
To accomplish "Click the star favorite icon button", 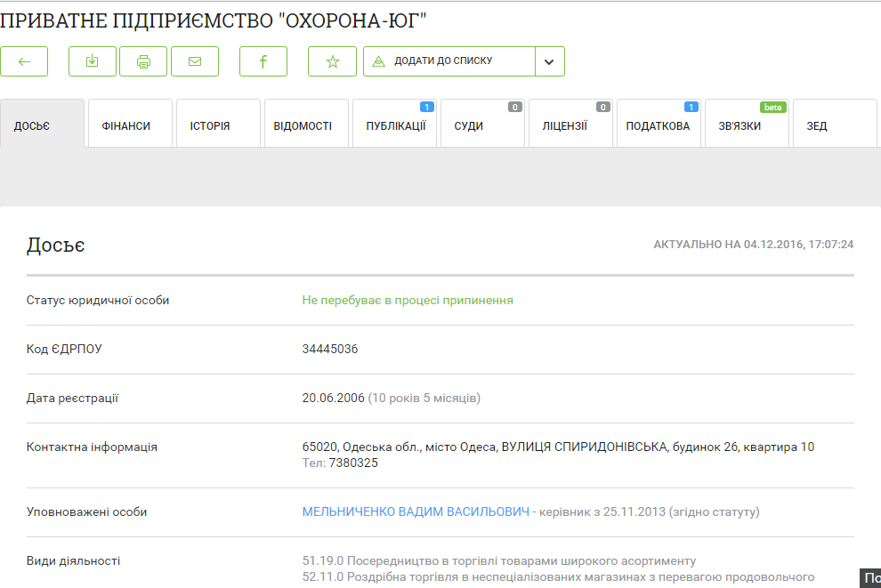I will pos(332,61).
